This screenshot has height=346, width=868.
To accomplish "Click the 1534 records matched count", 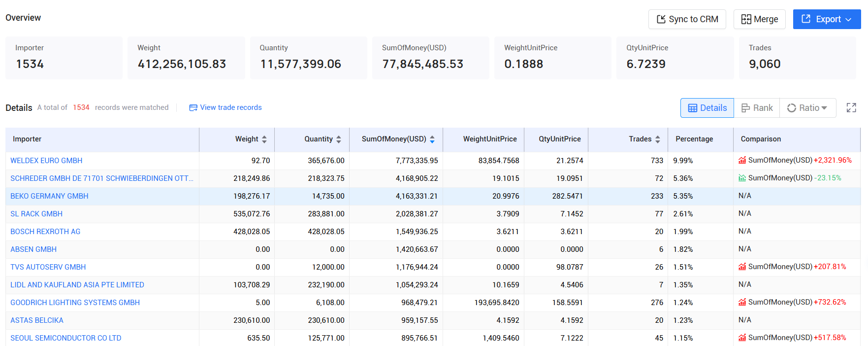I will coord(81,107).
